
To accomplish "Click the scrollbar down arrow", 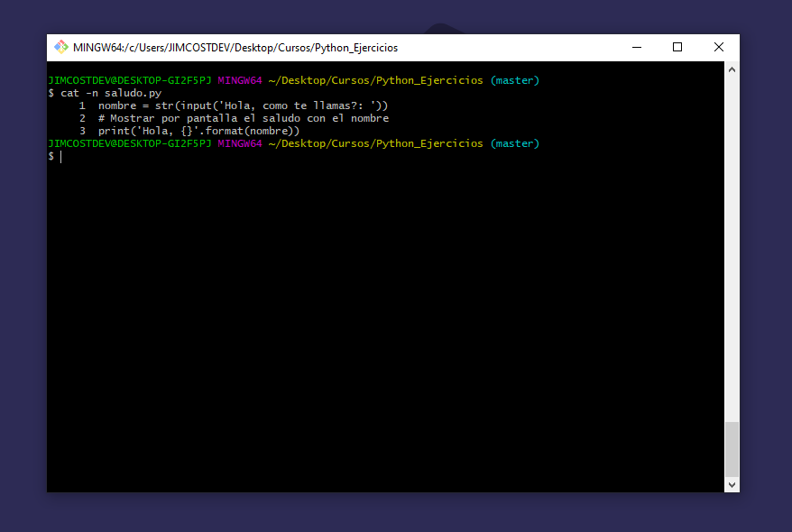I will tap(732, 484).
